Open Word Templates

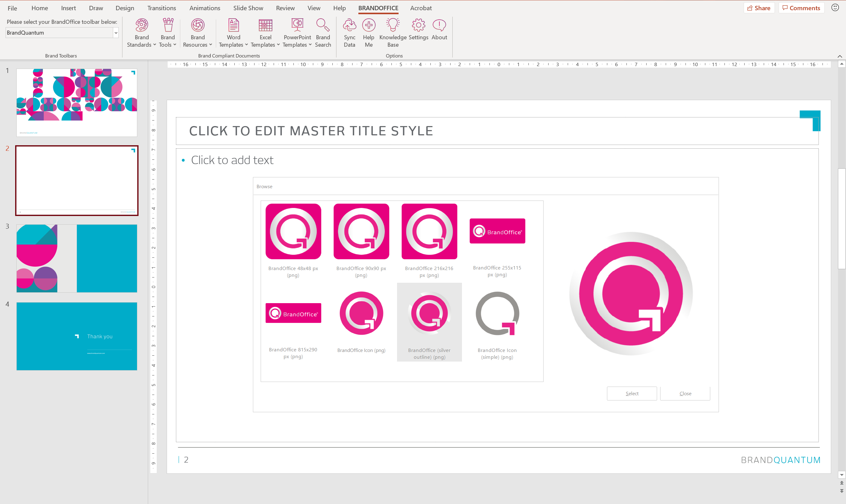233,33
